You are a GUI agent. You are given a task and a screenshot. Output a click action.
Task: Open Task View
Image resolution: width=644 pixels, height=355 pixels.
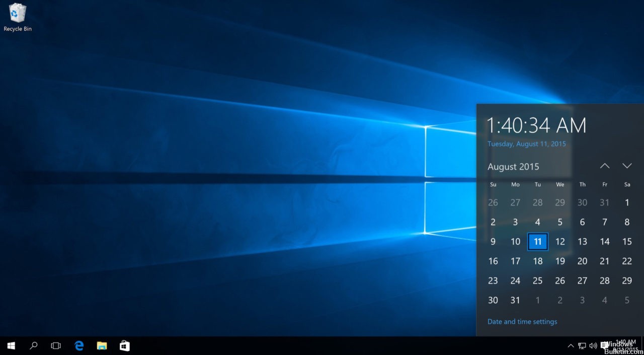55,345
